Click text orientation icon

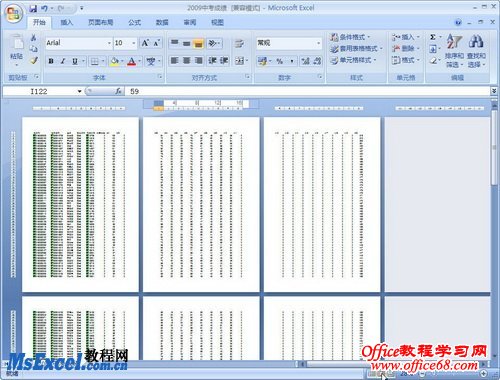[213, 43]
